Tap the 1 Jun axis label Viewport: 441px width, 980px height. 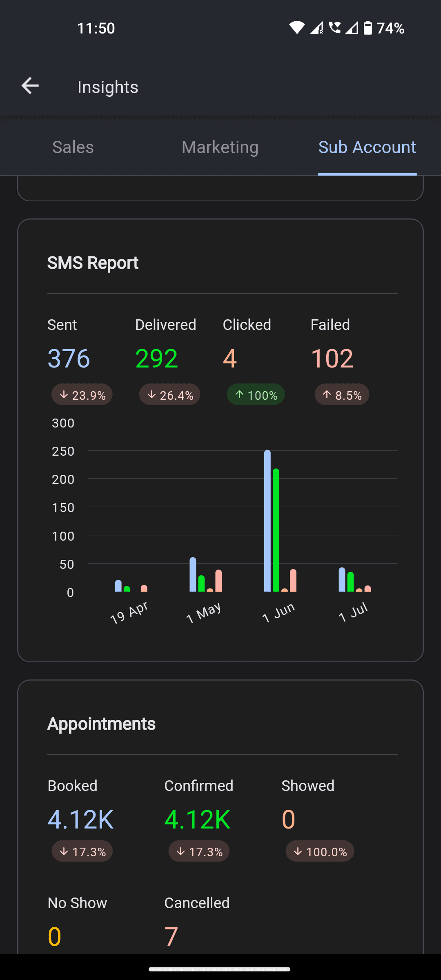(x=278, y=612)
